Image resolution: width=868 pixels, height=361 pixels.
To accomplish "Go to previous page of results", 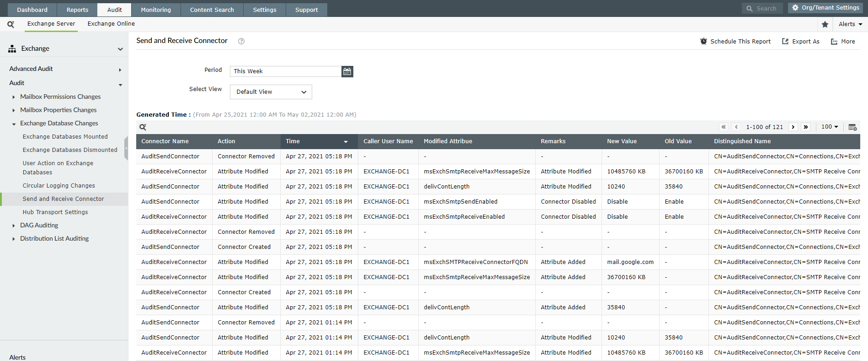I will [x=736, y=127].
